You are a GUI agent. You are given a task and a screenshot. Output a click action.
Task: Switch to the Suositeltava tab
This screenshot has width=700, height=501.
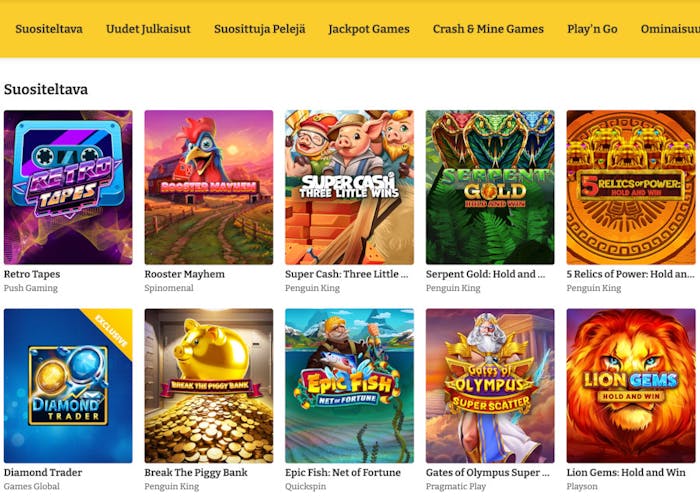[x=49, y=29]
